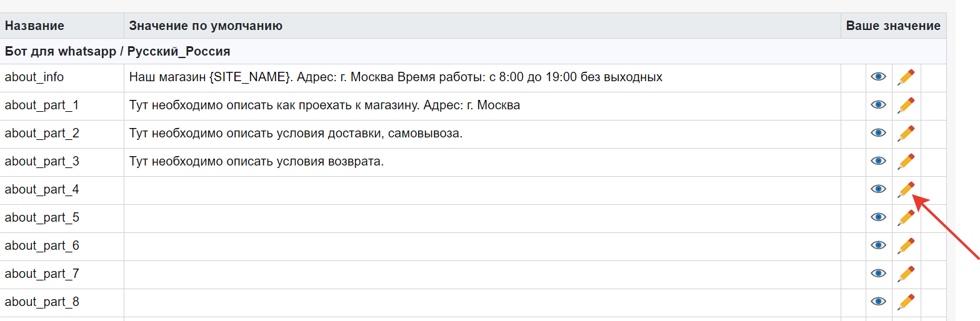Click the Ваше значение column header

tap(893, 26)
